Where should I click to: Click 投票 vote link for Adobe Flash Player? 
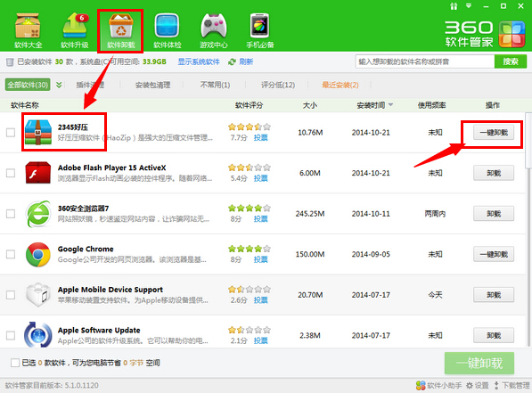point(260,178)
